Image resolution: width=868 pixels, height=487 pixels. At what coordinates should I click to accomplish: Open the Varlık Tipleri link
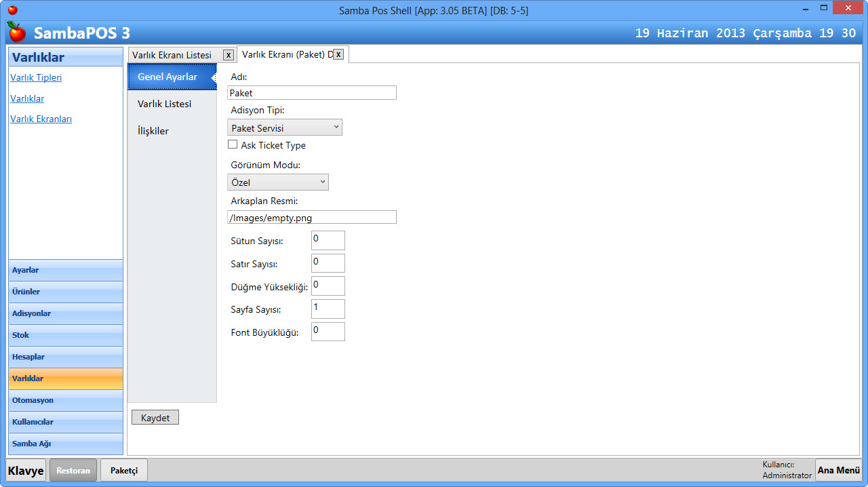coord(36,77)
